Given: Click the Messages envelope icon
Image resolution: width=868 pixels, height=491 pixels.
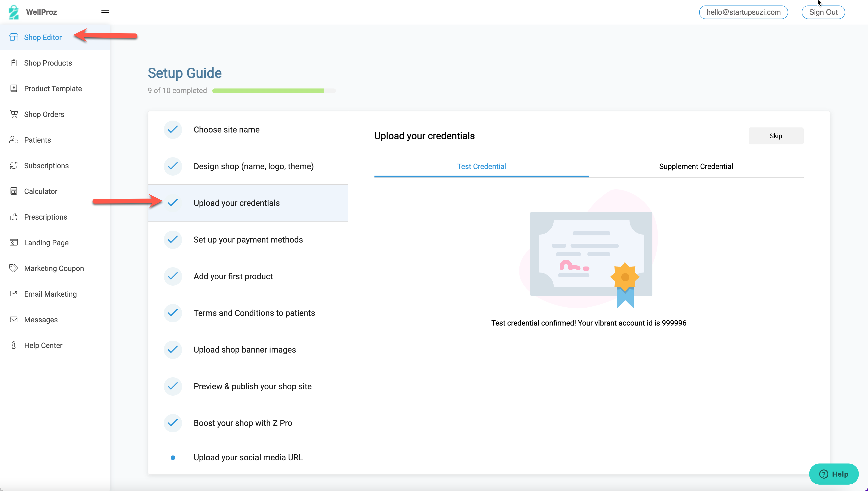Looking at the screenshot, I should click(x=14, y=319).
